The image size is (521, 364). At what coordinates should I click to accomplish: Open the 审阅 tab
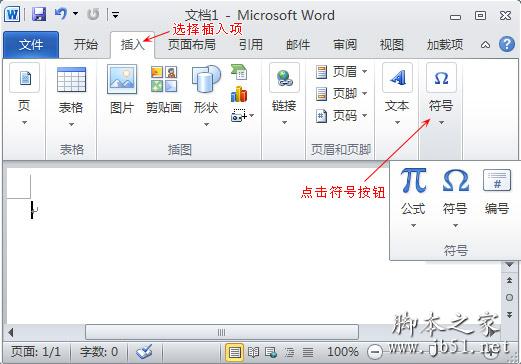click(345, 44)
